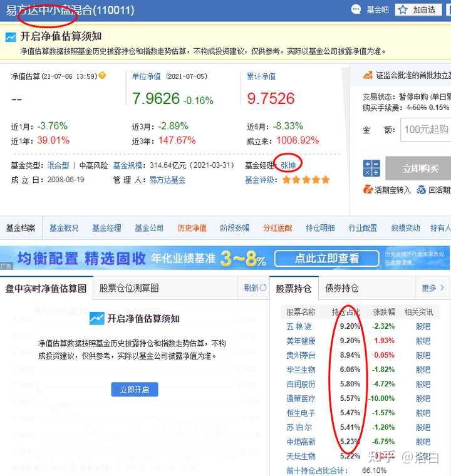
Task: Click the 加自选 button label
Action: 424,10
